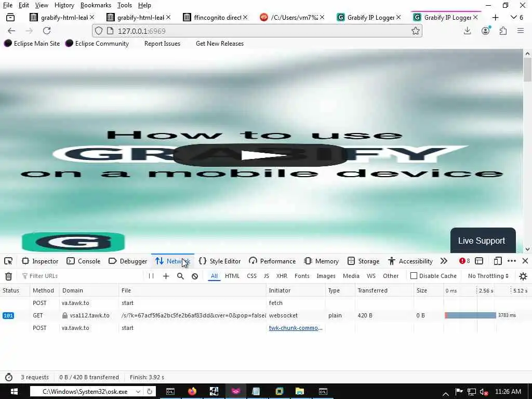Show hidden tray icons chevron

coord(446,394)
